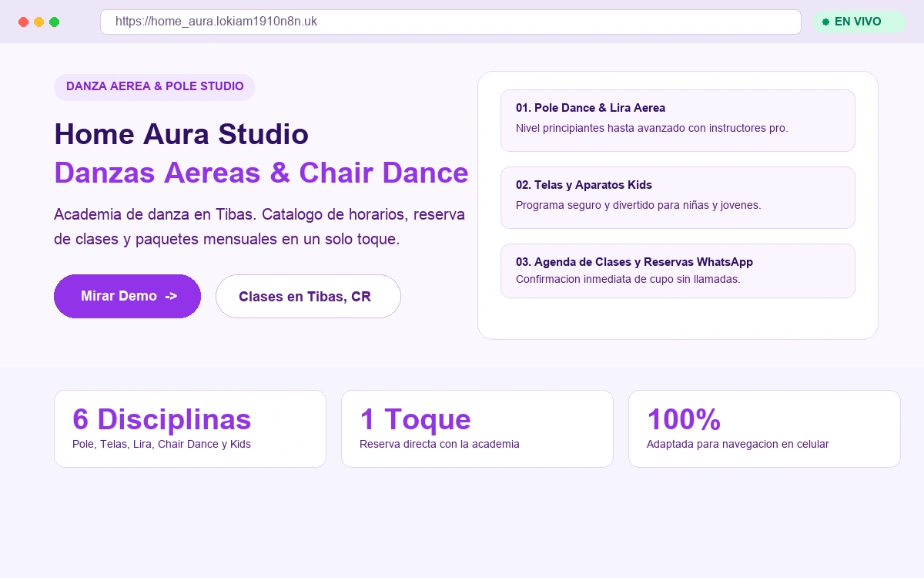Click the red close window dot
Viewport: 924px width, 578px height.
(x=23, y=22)
